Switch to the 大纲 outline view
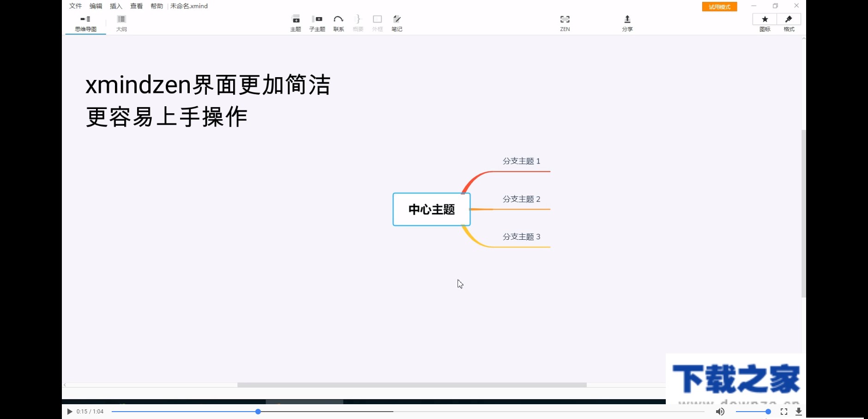This screenshot has height=419, width=868. pyautogui.click(x=121, y=22)
